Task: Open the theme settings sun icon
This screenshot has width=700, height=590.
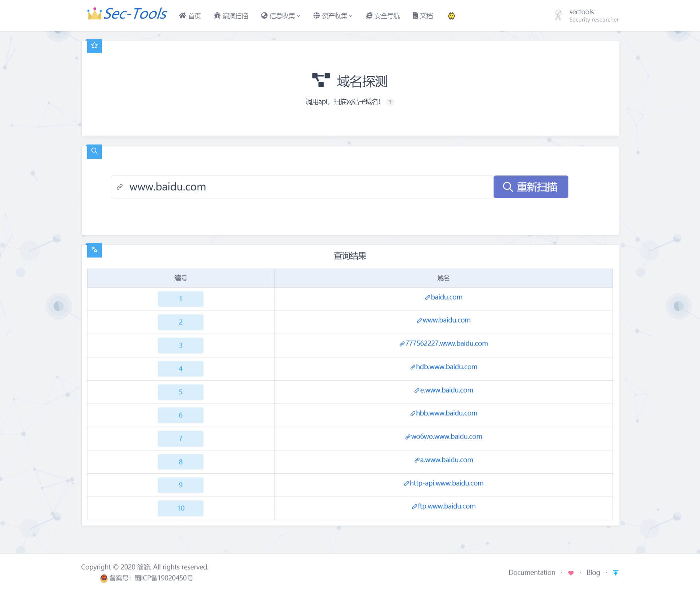Action: (x=451, y=16)
